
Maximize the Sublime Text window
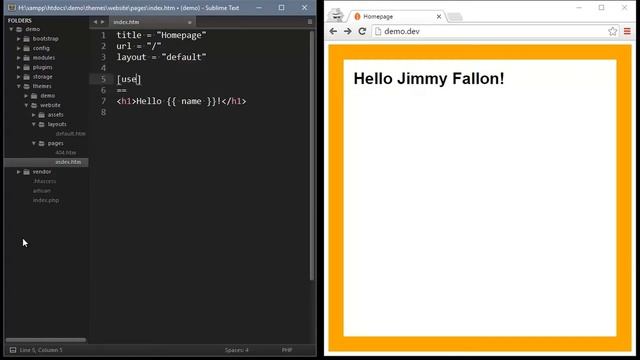pos(282,8)
